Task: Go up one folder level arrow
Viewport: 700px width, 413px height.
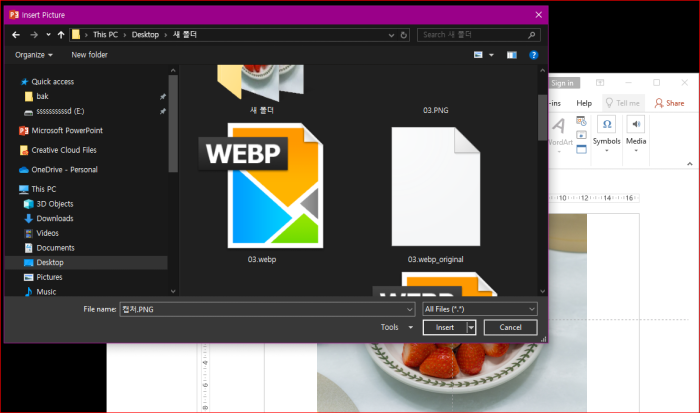Action: 61,34
